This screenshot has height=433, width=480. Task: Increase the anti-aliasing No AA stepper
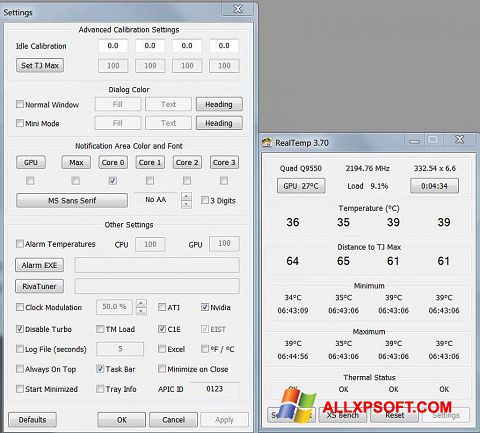pos(186,196)
